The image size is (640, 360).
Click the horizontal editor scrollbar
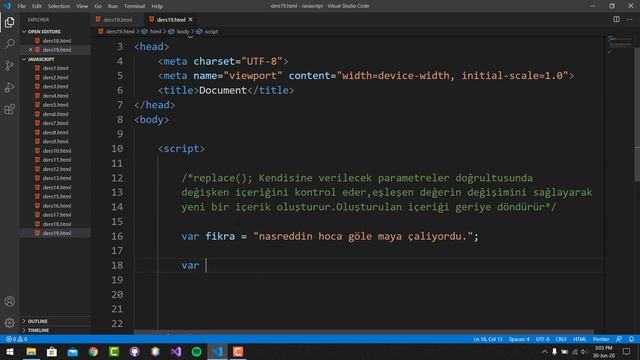[x=363, y=333]
